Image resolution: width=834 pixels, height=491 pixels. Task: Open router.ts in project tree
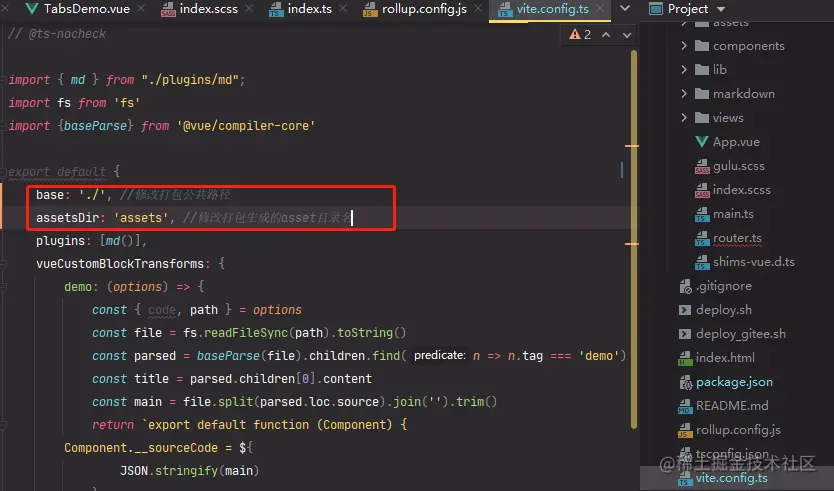(x=737, y=238)
